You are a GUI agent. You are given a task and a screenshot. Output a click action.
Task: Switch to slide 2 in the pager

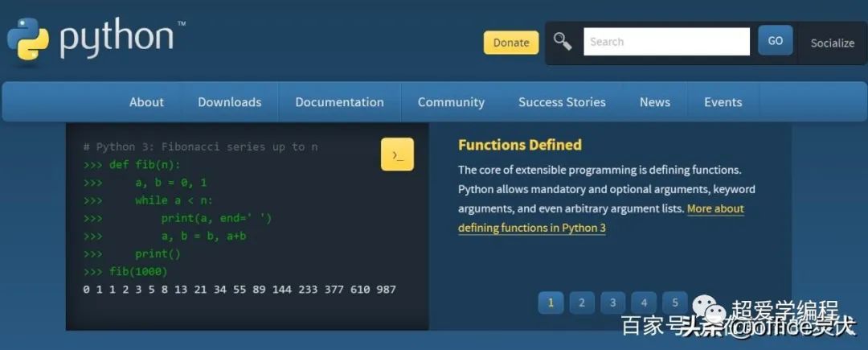pos(582,303)
